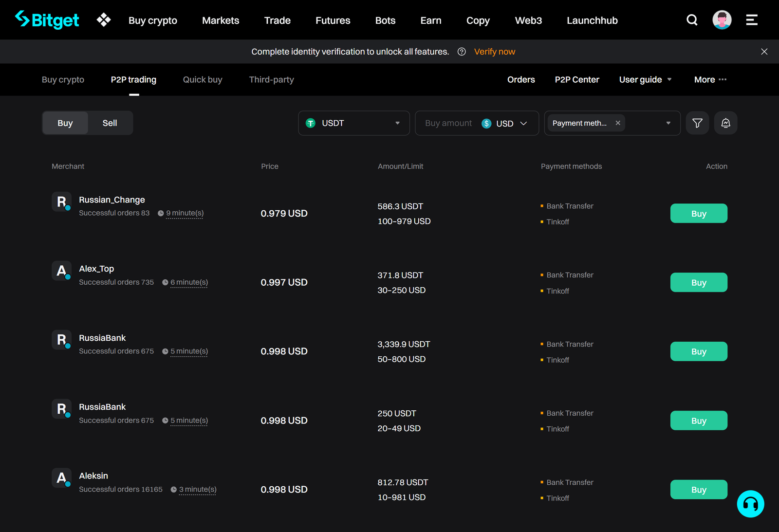Open the hamburger menu icon
779x532 pixels.
(751, 20)
